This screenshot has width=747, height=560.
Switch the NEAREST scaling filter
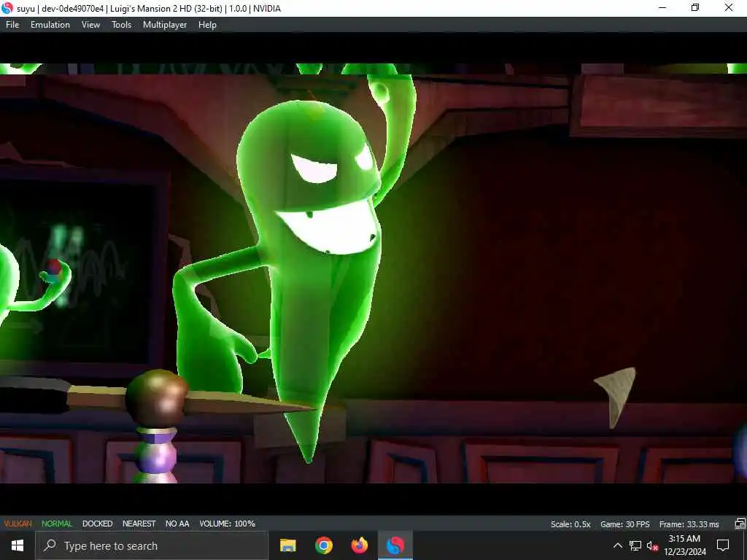click(139, 524)
